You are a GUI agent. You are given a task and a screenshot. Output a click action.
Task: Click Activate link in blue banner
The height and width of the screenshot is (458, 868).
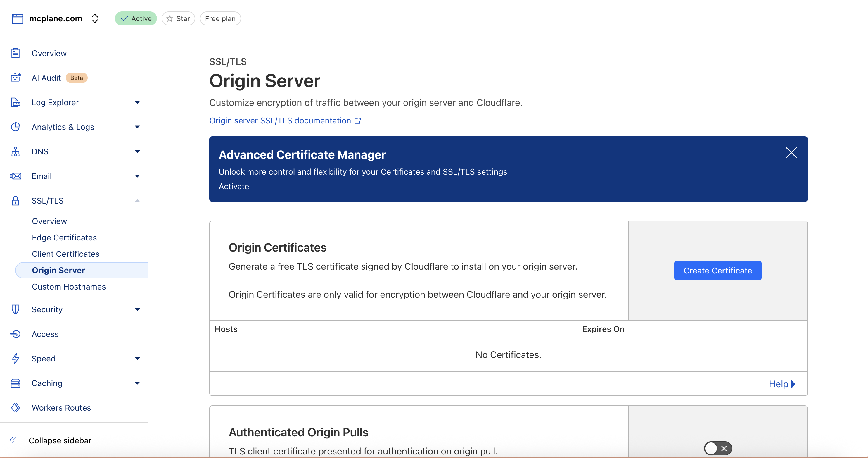[234, 187]
